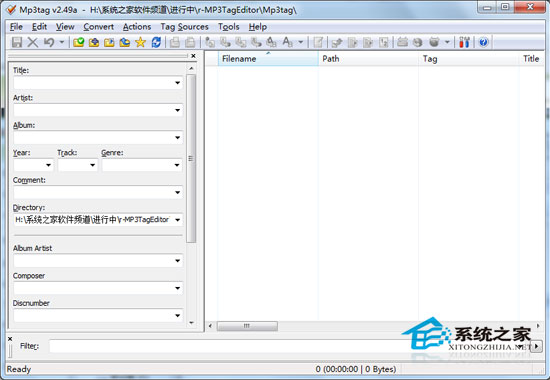Click the Actions 'A' toolbar icon

coord(288,42)
